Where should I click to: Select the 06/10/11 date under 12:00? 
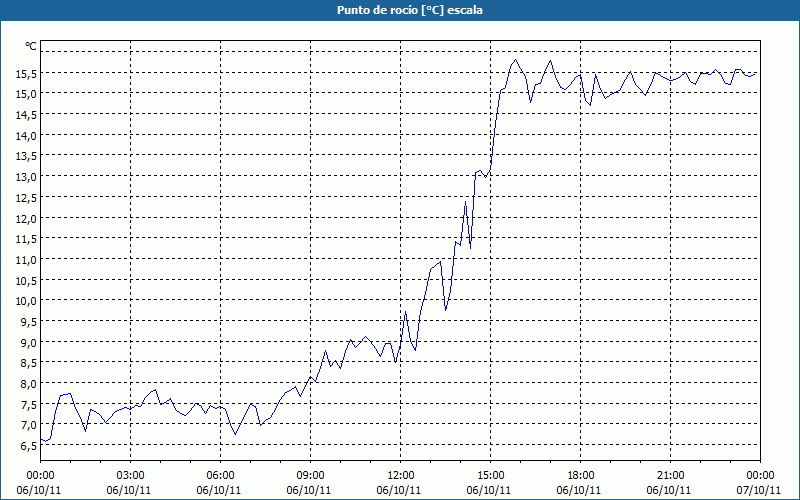pyautogui.click(x=399, y=490)
